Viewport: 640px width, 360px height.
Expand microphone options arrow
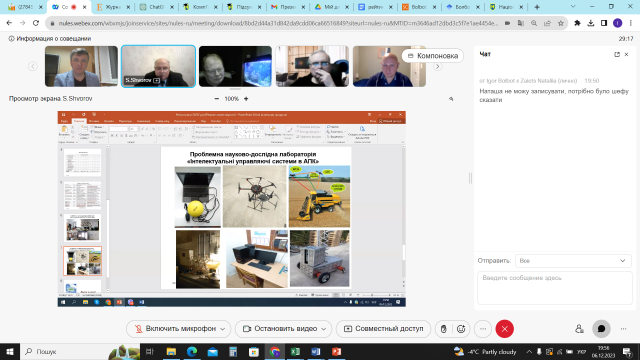tap(223, 329)
